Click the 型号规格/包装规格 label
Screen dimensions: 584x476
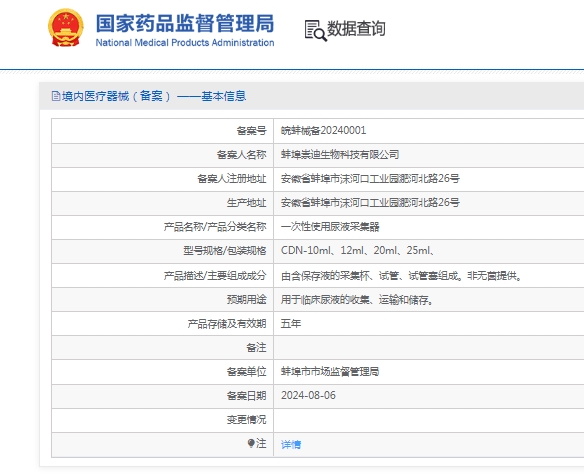point(225,250)
